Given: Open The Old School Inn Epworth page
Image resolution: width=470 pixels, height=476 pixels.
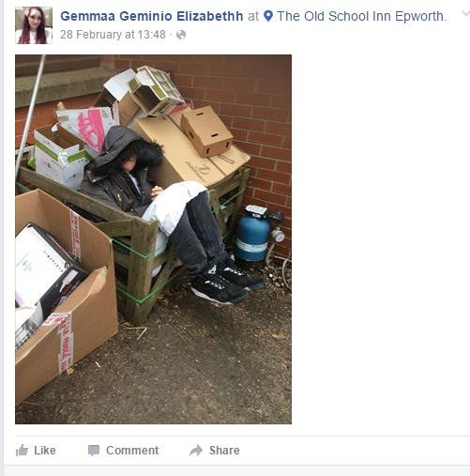Looking at the screenshot, I should coord(360,16).
